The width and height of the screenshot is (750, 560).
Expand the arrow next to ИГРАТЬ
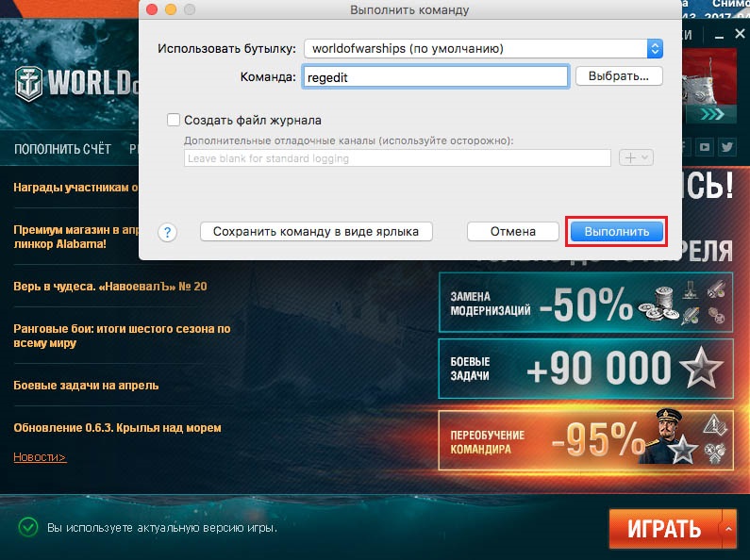click(x=726, y=528)
